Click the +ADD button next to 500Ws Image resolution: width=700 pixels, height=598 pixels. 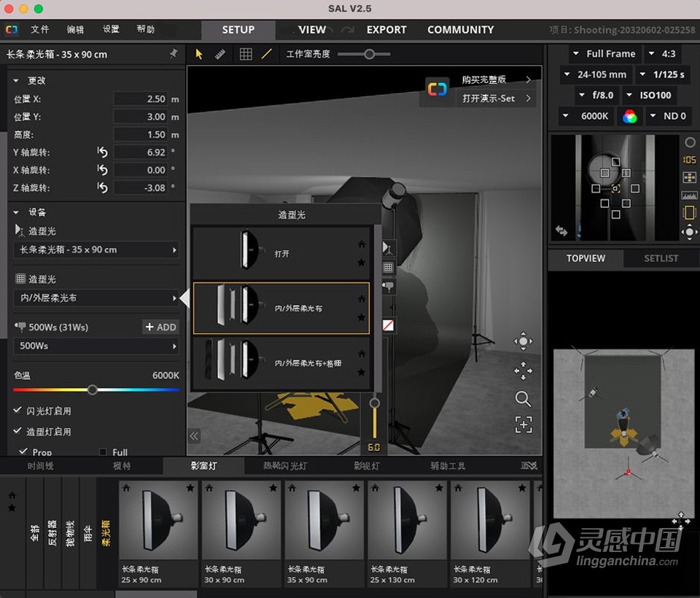pos(160,327)
